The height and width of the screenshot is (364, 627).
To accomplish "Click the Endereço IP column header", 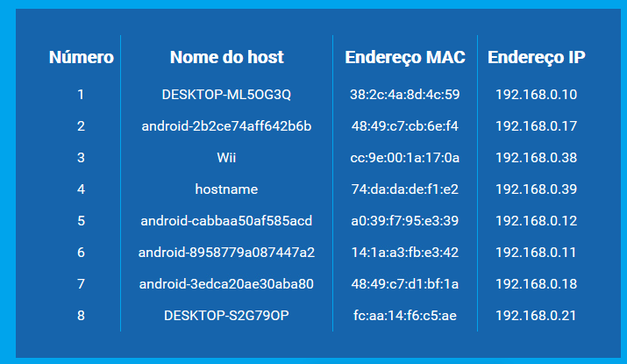I will click(536, 58).
